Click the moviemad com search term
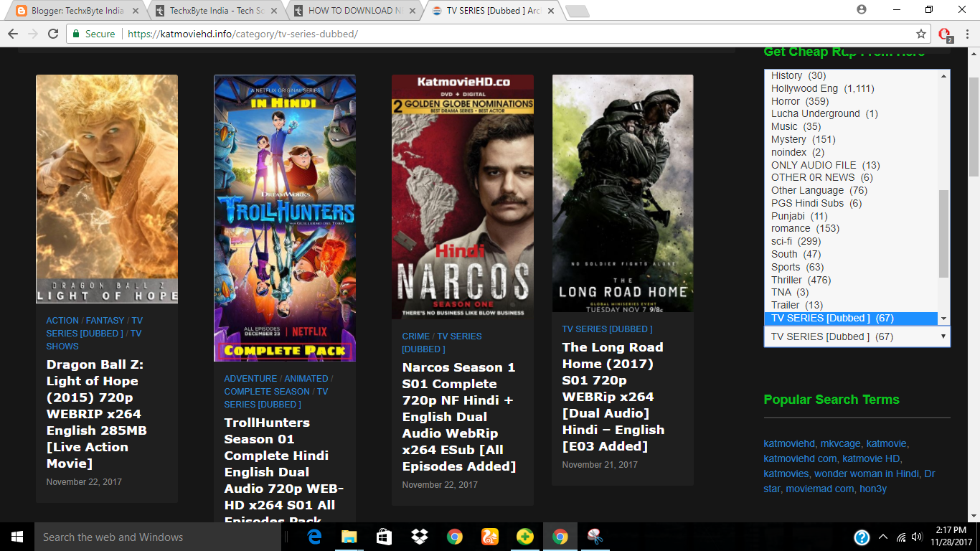Screen dimensions: 980x551 (820, 489)
